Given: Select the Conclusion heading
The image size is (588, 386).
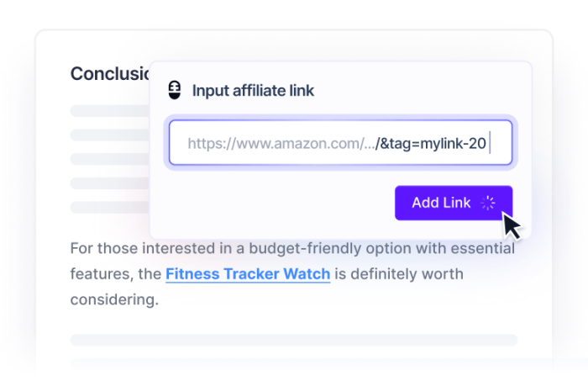Looking at the screenshot, I should click(109, 74).
